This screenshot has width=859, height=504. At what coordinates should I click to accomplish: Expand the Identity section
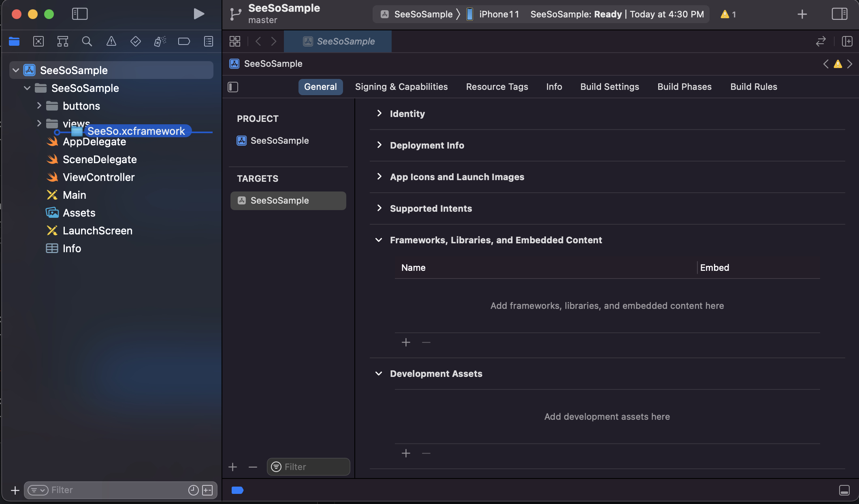379,113
